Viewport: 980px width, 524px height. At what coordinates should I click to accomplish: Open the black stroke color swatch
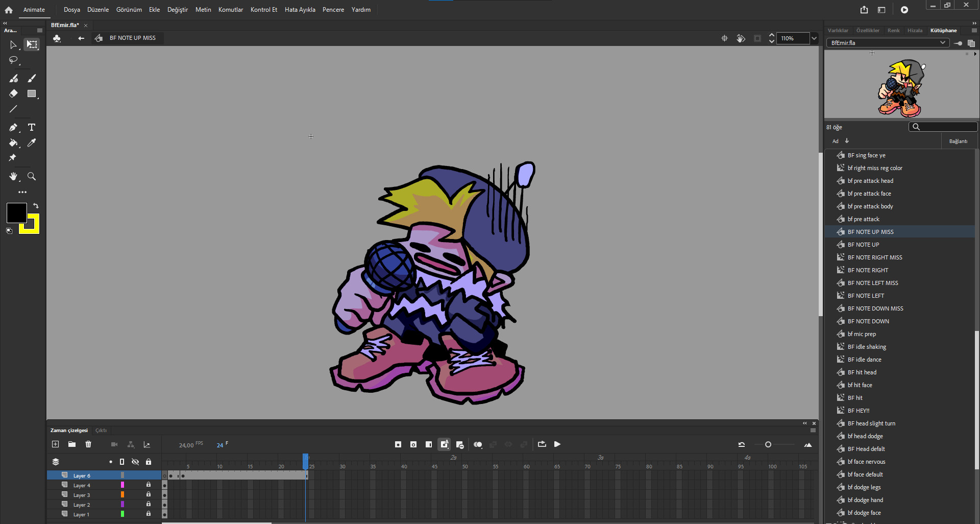pos(16,213)
